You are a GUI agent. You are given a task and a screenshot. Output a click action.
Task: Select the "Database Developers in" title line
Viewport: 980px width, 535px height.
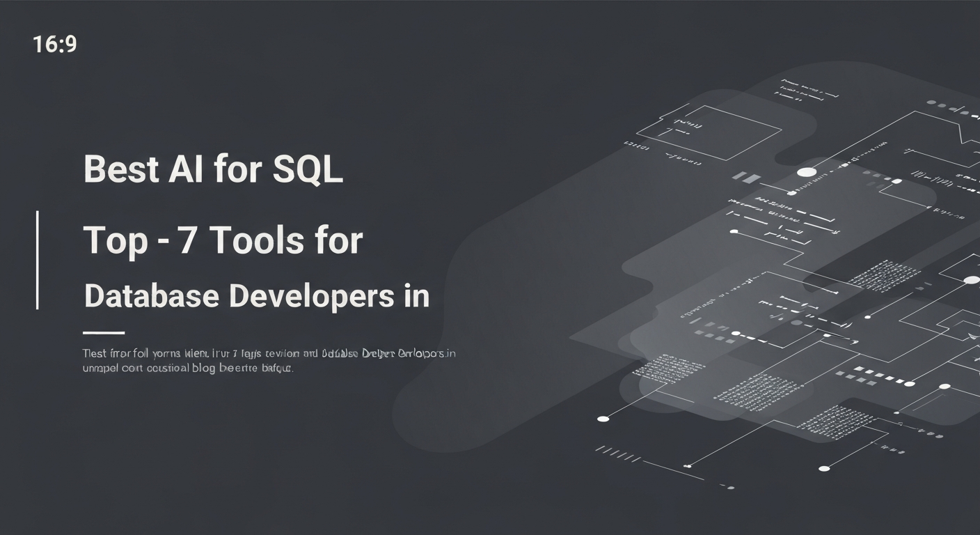click(x=256, y=295)
